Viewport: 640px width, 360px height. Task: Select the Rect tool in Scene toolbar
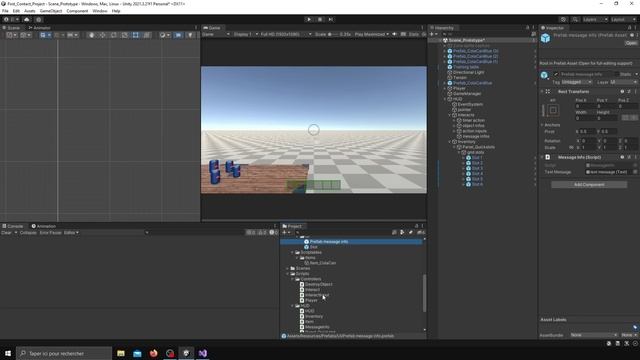136,36
